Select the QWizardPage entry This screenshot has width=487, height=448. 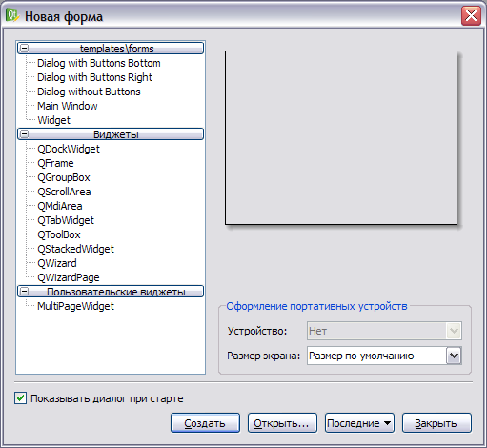pyautogui.click(x=69, y=277)
